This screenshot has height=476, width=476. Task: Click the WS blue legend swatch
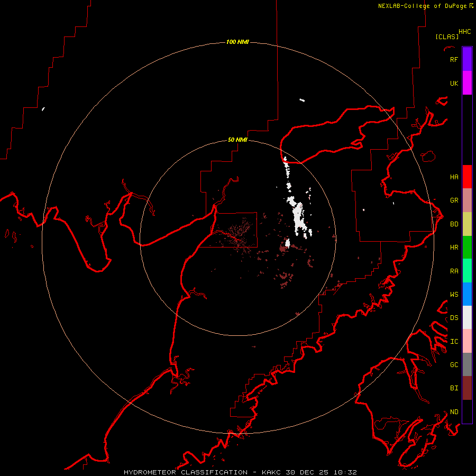pyautogui.click(x=467, y=294)
